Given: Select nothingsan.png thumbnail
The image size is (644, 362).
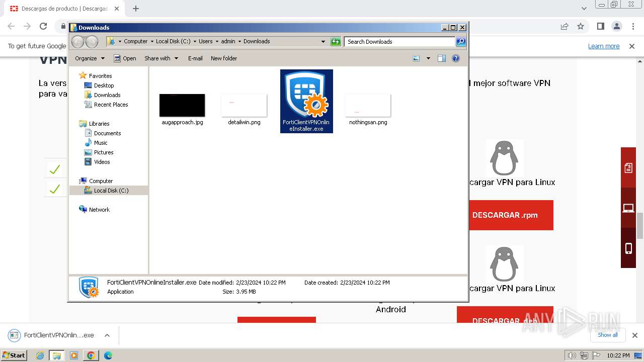Looking at the screenshot, I should 368,105.
